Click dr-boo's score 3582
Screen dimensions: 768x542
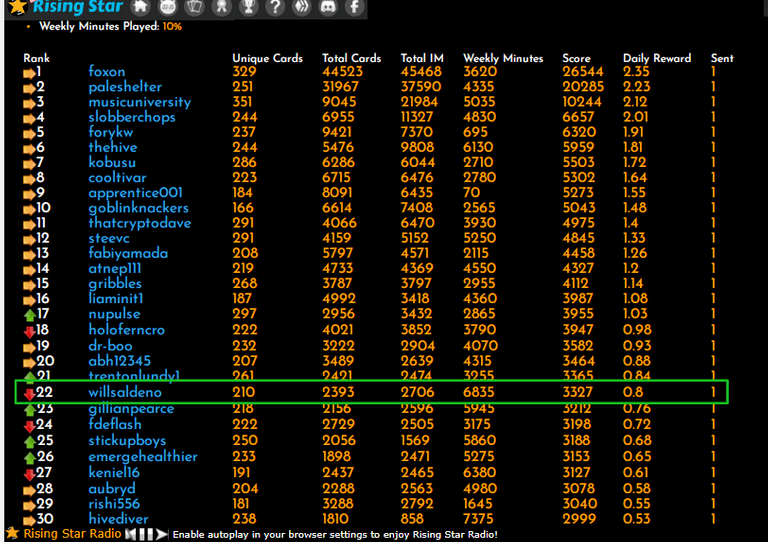pyautogui.click(x=578, y=346)
